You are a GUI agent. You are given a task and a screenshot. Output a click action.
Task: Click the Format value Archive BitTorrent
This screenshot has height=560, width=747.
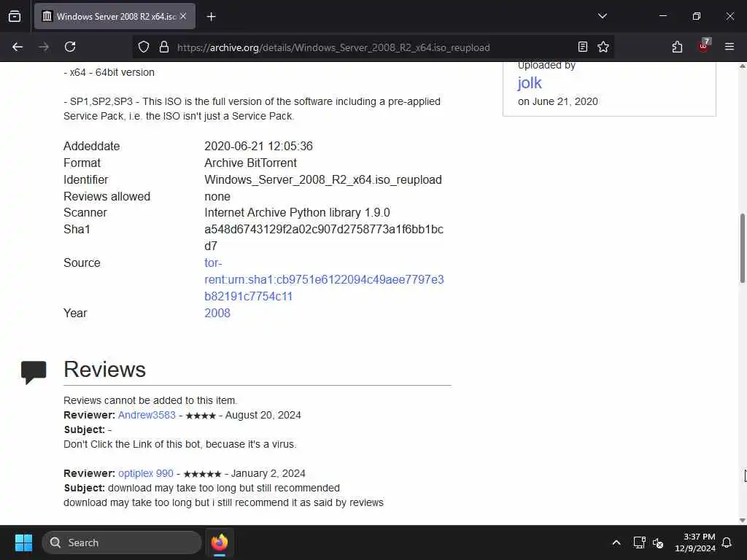[x=251, y=163]
